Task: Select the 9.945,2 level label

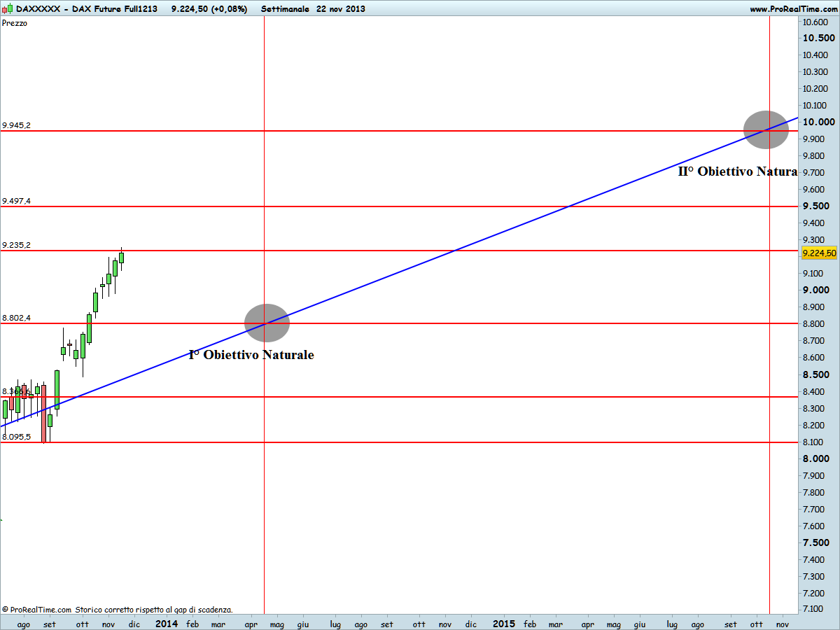Action: coord(16,125)
